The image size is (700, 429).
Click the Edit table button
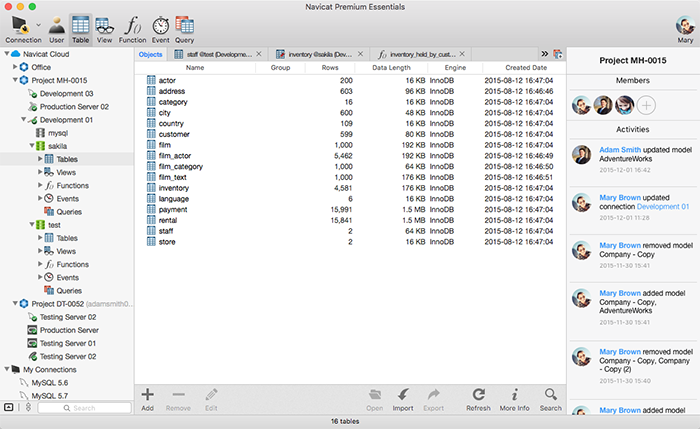coord(211,399)
